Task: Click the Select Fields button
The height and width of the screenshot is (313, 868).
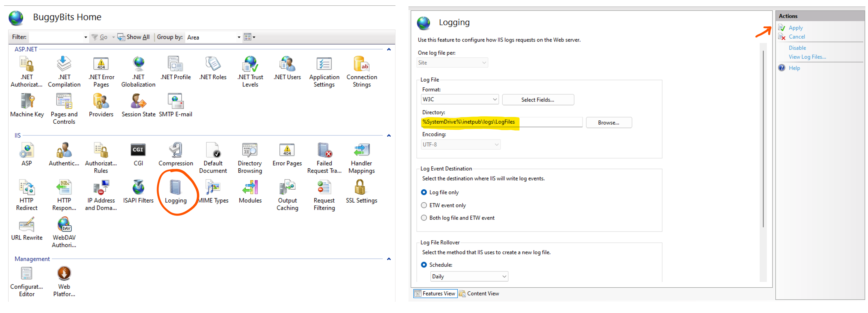Action: pyautogui.click(x=537, y=100)
